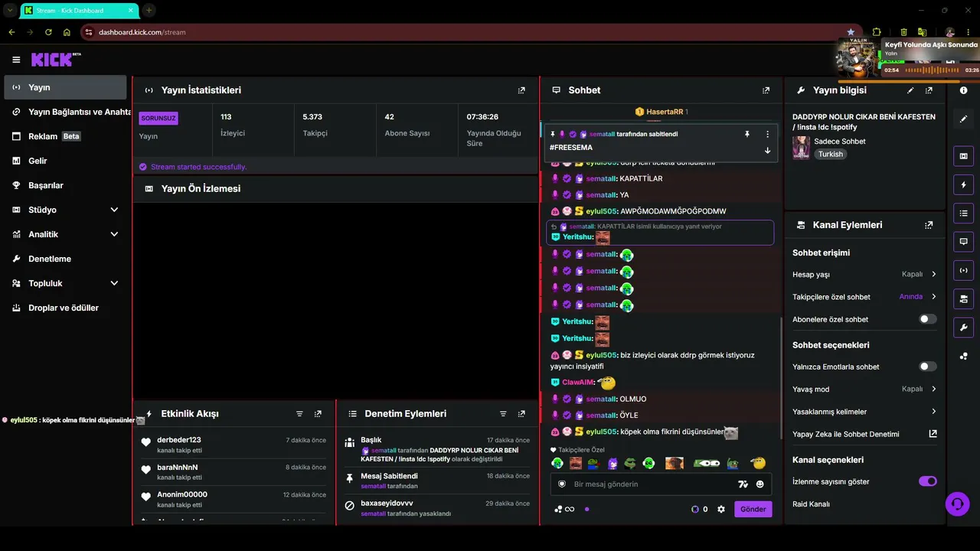Image resolution: width=980 pixels, height=551 pixels.
Task: Disable İzlenme sayısını göster switch
Action: (927, 481)
